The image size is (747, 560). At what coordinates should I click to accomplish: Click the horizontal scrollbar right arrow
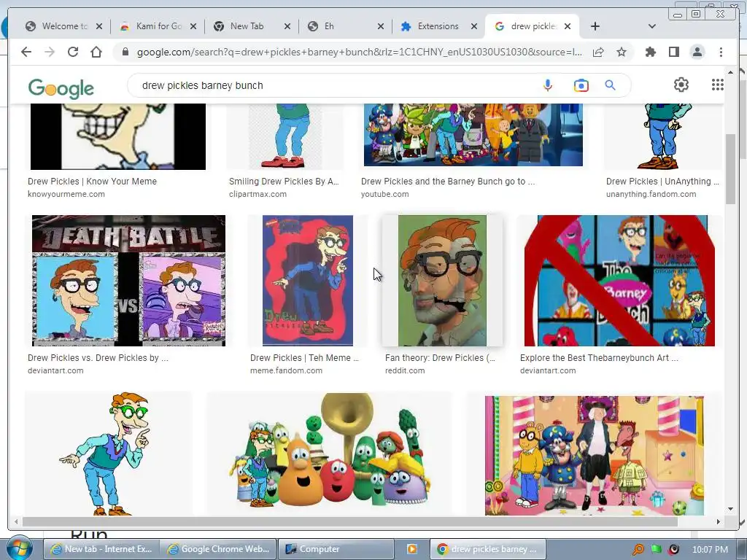(x=719, y=522)
